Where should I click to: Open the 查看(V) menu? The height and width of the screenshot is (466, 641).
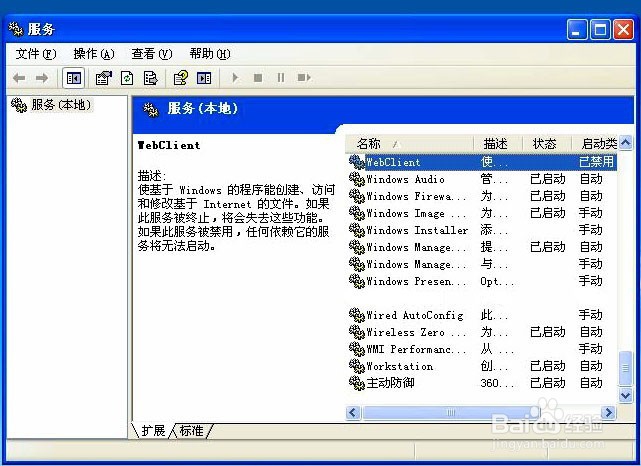click(x=152, y=54)
